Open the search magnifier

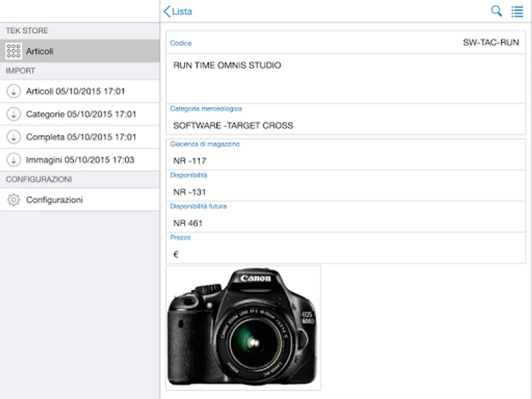coord(497,12)
